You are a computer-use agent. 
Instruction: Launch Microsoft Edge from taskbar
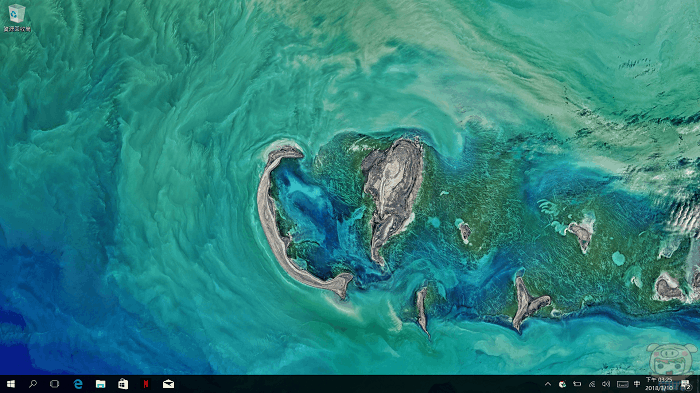(78, 384)
